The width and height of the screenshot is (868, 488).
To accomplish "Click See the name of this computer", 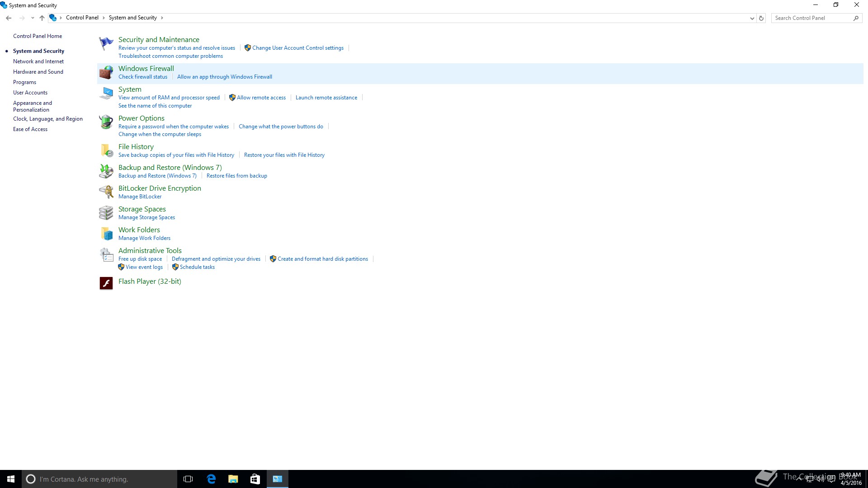I will tap(155, 106).
